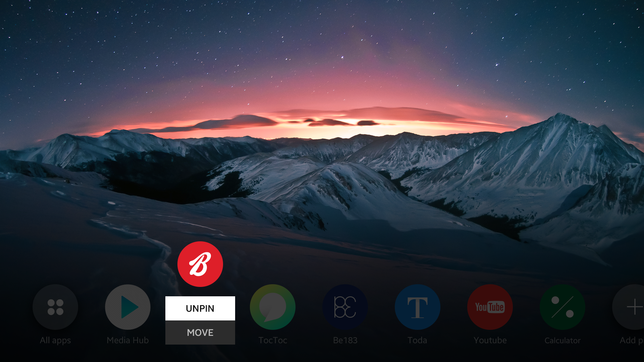Choose MOVE from the popup menu
This screenshot has height=362, width=644.
coord(200,333)
